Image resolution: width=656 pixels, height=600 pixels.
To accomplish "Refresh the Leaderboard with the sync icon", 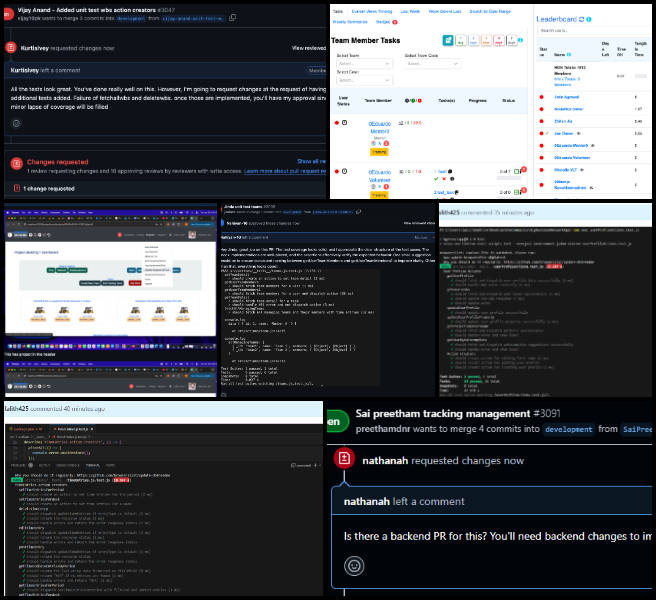I will click(581, 19).
